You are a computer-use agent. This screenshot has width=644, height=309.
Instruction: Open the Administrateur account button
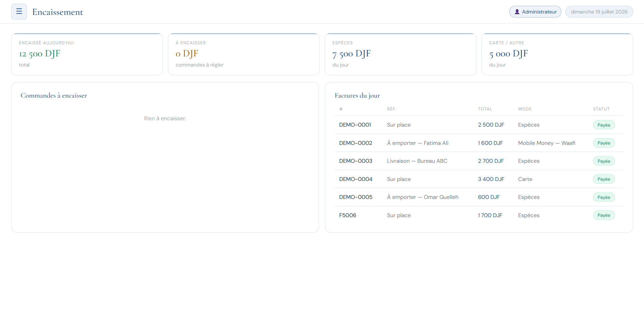click(535, 12)
